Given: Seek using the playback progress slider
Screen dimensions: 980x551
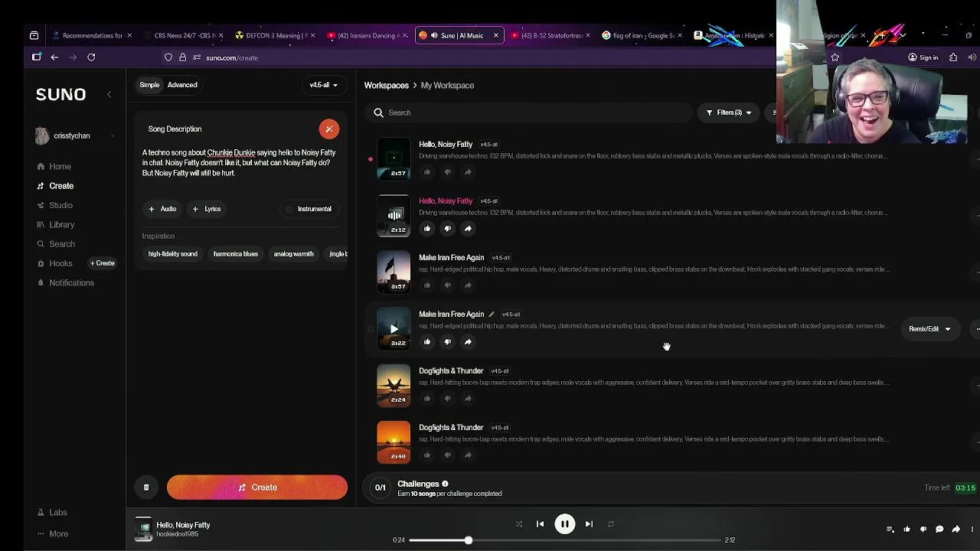Looking at the screenshot, I should 565,540.
